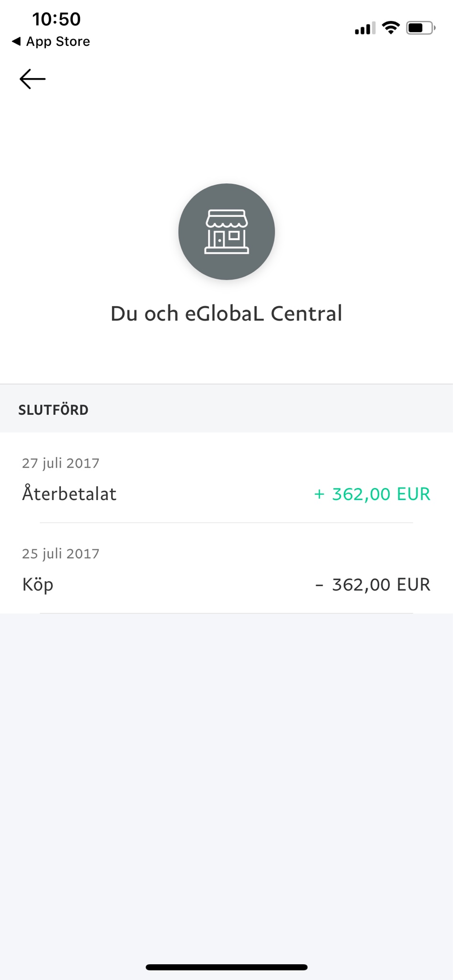Tap the 10:50 clock in status bar
453x980 pixels.
click(57, 19)
